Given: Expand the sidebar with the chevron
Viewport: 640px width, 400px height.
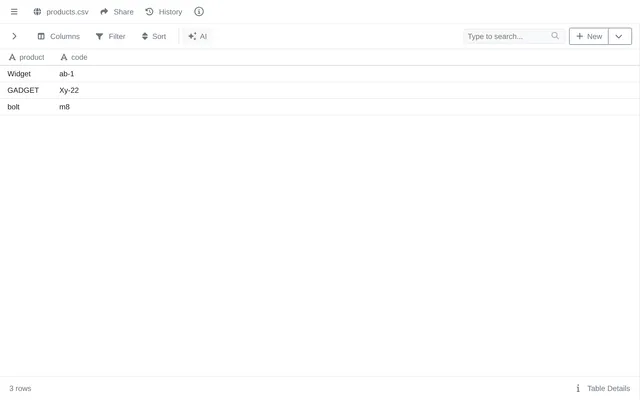Looking at the screenshot, I should 14,36.
